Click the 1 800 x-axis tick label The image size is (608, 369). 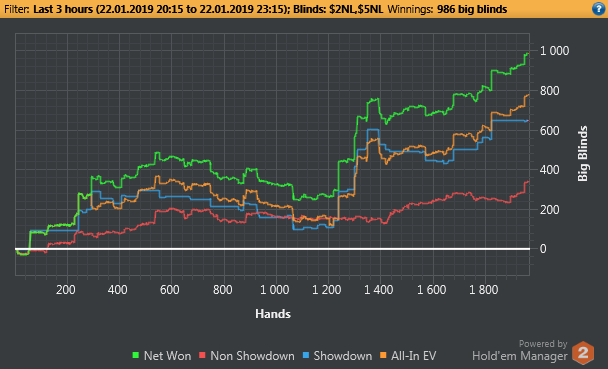point(484,290)
